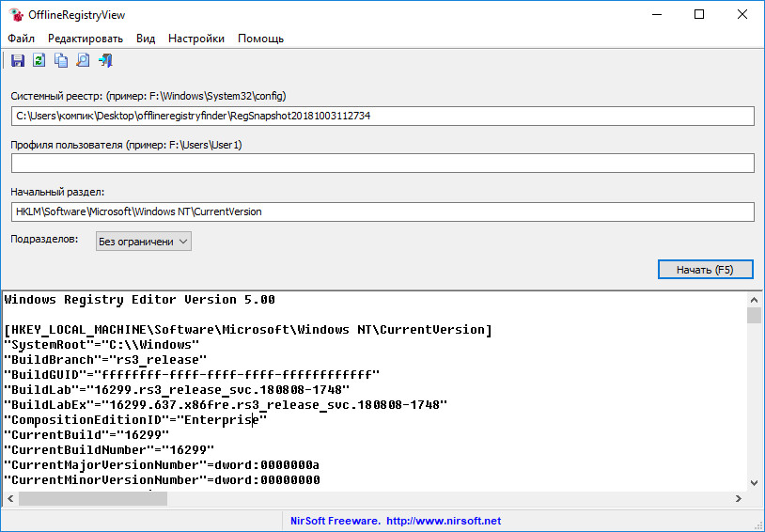This screenshot has height=532, width=765.
Task: Click the Find magnifier toolbar icon
Action: click(x=83, y=60)
